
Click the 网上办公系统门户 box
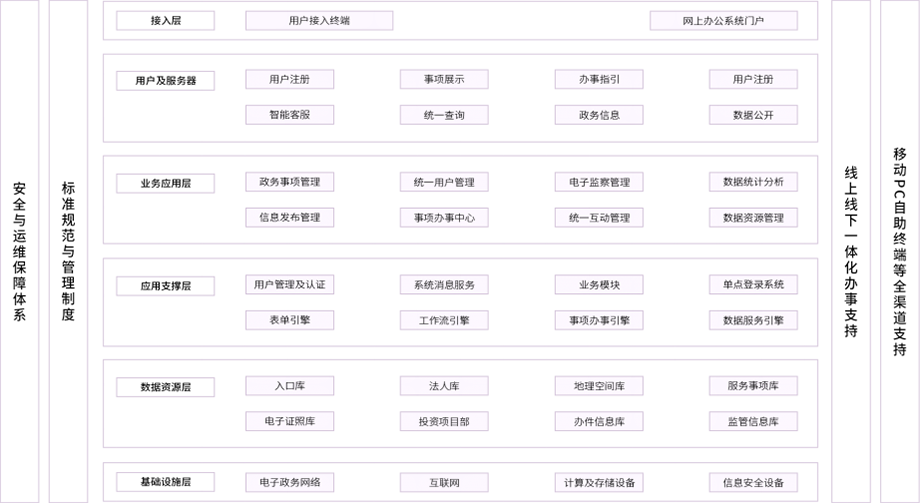click(723, 21)
